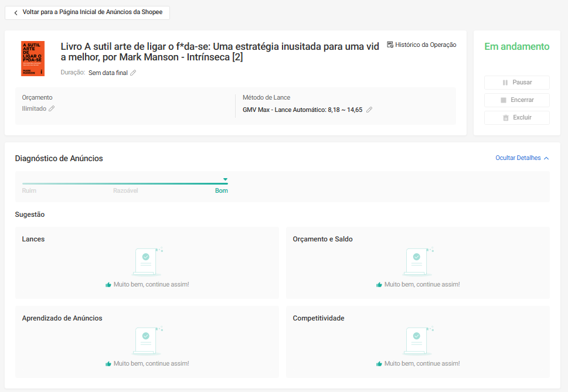Open the Histórico da Operação link
This screenshot has height=392, width=568.
tap(426, 45)
